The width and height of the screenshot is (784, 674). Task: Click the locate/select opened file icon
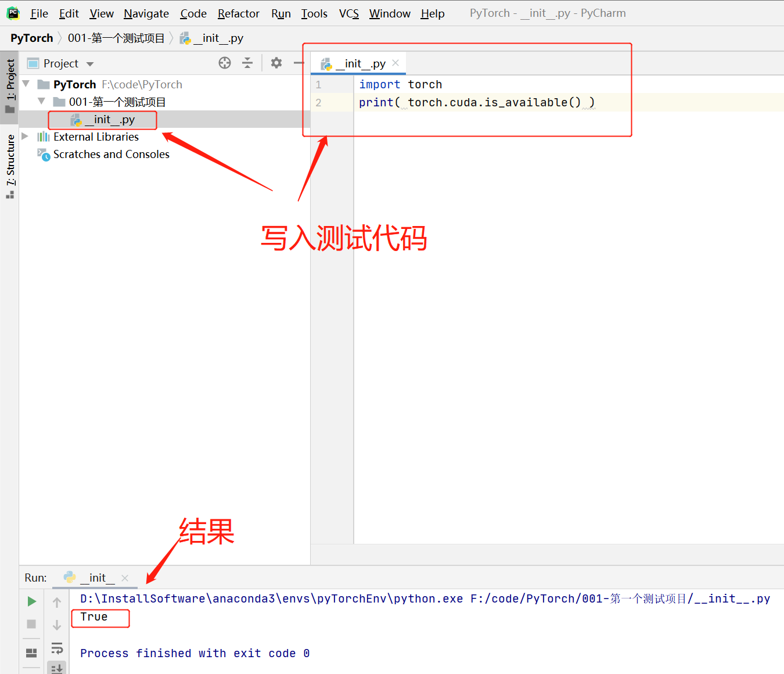225,63
